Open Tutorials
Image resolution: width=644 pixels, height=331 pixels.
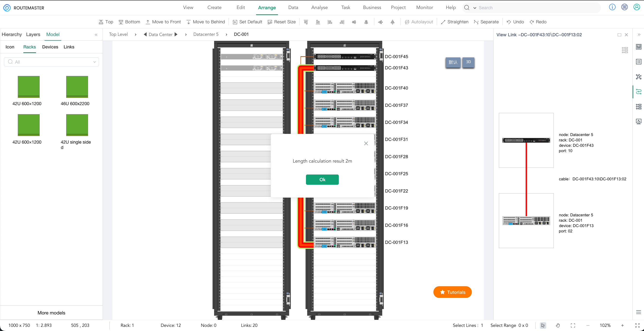453,292
